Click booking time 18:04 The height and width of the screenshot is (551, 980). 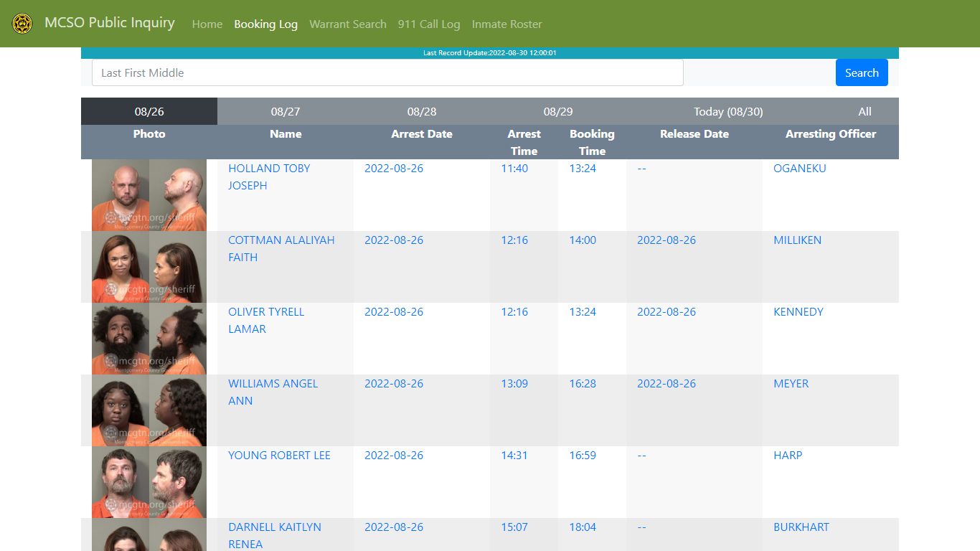click(583, 527)
